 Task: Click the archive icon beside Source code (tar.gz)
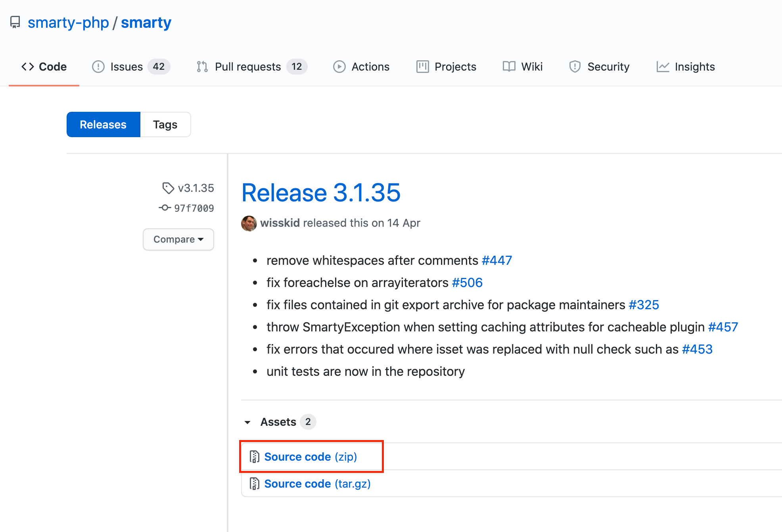pos(254,484)
